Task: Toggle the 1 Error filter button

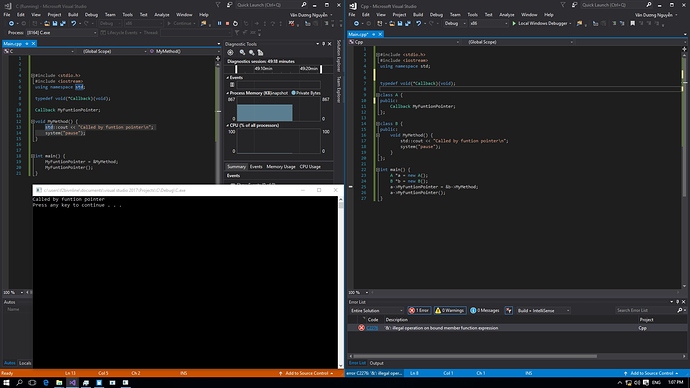Action: click(x=419, y=311)
